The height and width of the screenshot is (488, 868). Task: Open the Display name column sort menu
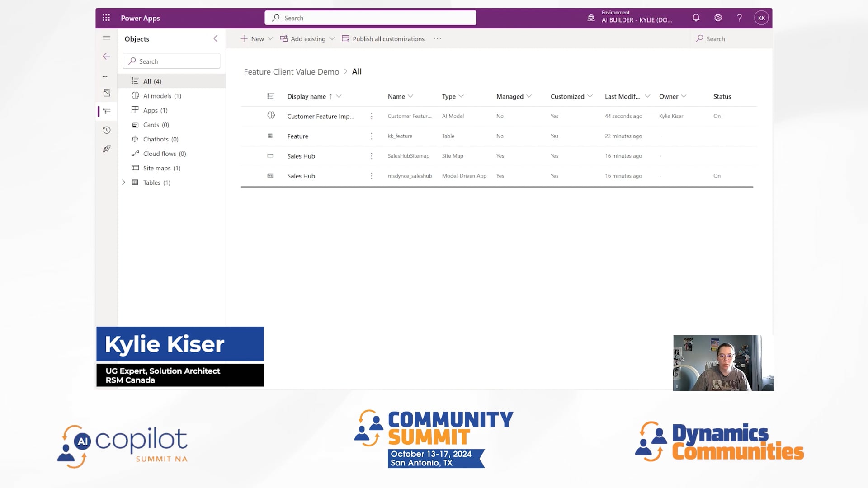[x=339, y=96]
